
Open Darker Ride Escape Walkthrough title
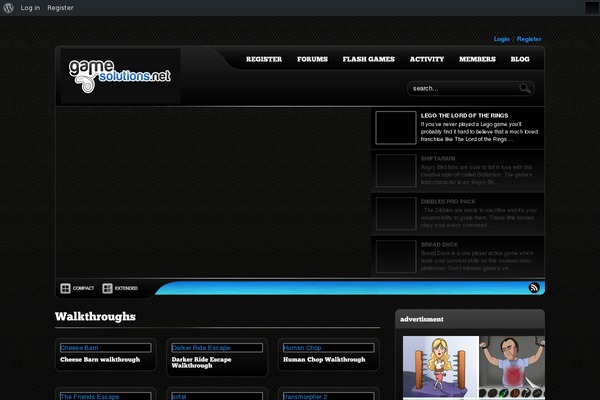201,362
